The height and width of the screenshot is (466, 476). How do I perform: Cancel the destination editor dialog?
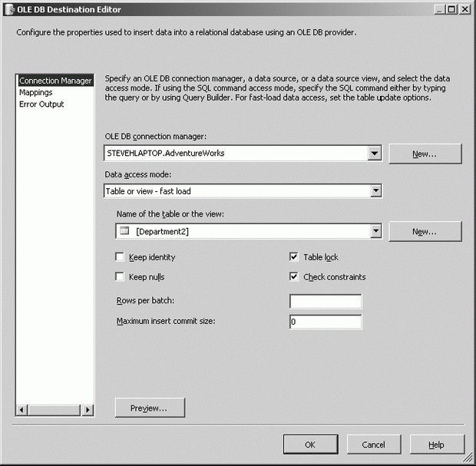374,445
